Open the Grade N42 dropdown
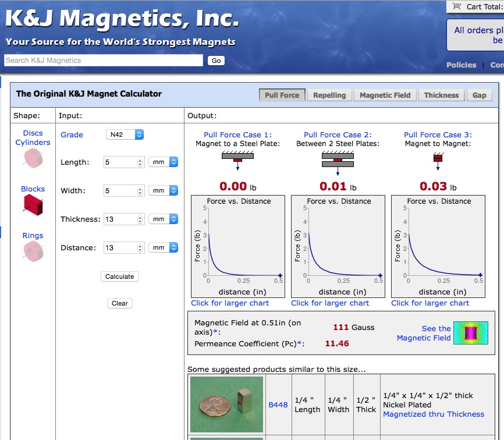504x440 pixels. 125,134
